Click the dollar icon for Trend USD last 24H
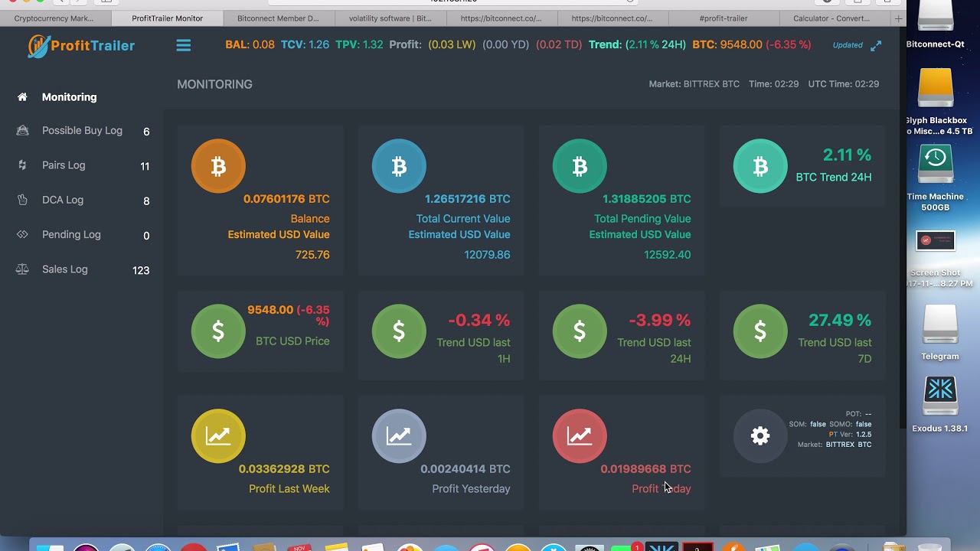The width and height of the screenshot is (980, 551). point(580,331)
